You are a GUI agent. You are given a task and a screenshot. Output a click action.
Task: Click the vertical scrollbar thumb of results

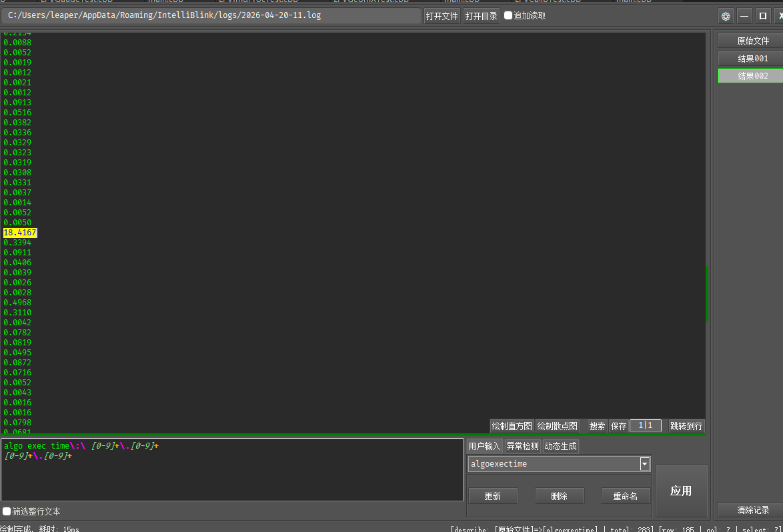click(x=707, y=295)
